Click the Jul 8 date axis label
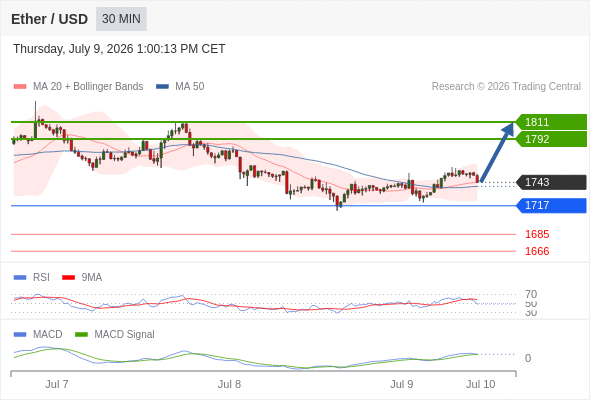The height and width of the screenshot is (400, 590). (229, 384)
